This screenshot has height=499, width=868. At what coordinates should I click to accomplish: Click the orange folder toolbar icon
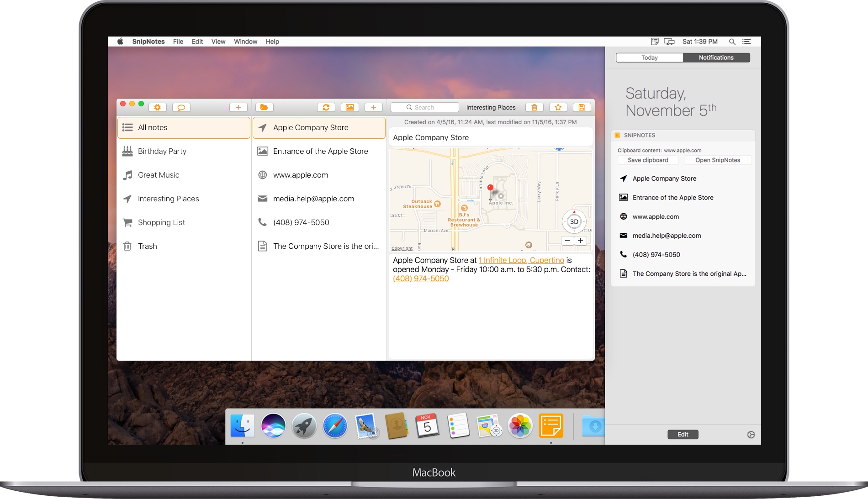(264, 107)
